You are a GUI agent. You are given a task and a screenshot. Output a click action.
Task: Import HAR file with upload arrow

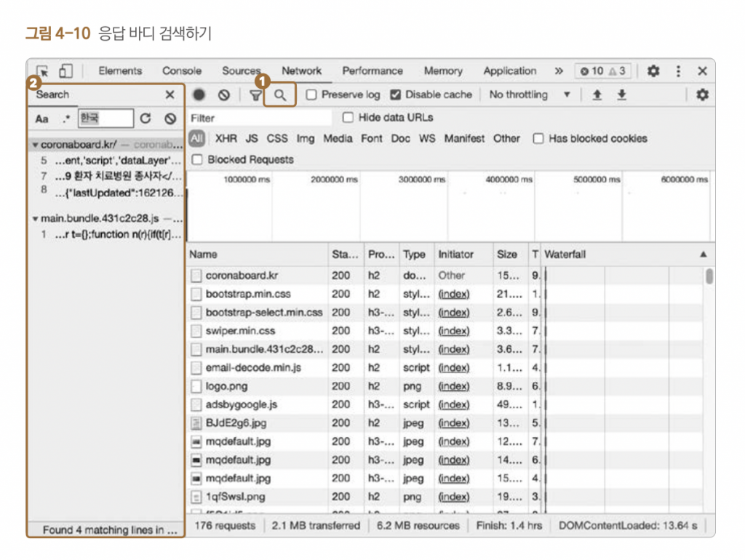click(597, 95)
